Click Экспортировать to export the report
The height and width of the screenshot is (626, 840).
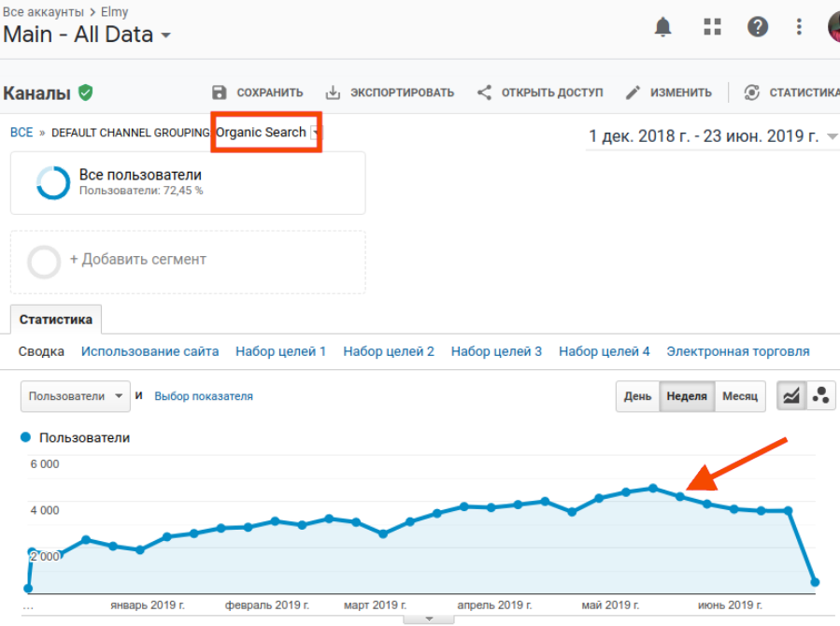390,92
